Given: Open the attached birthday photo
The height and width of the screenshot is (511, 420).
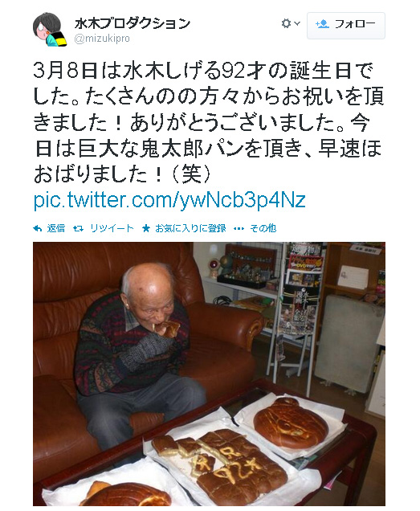Looking at the screenshot, I should tap(209, 374).
